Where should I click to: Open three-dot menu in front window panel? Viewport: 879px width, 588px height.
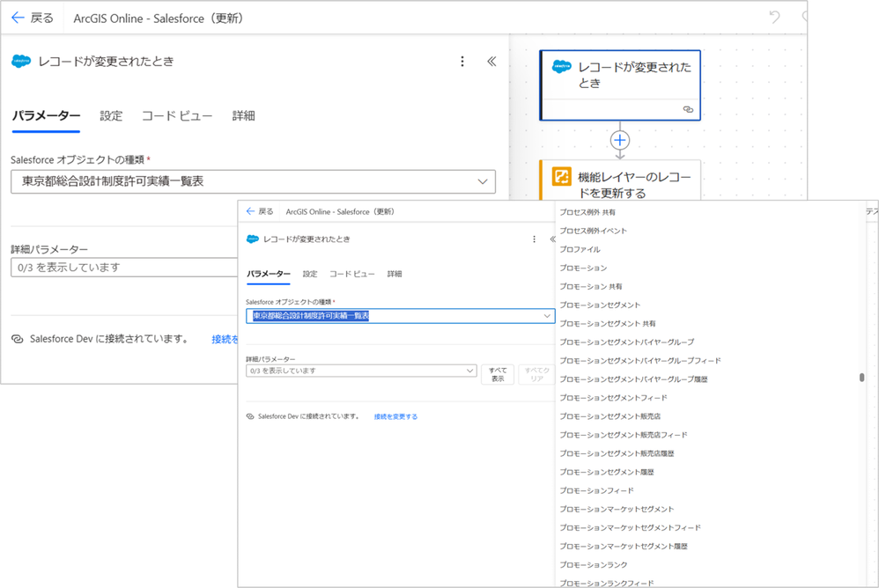[x=534, y=239]
